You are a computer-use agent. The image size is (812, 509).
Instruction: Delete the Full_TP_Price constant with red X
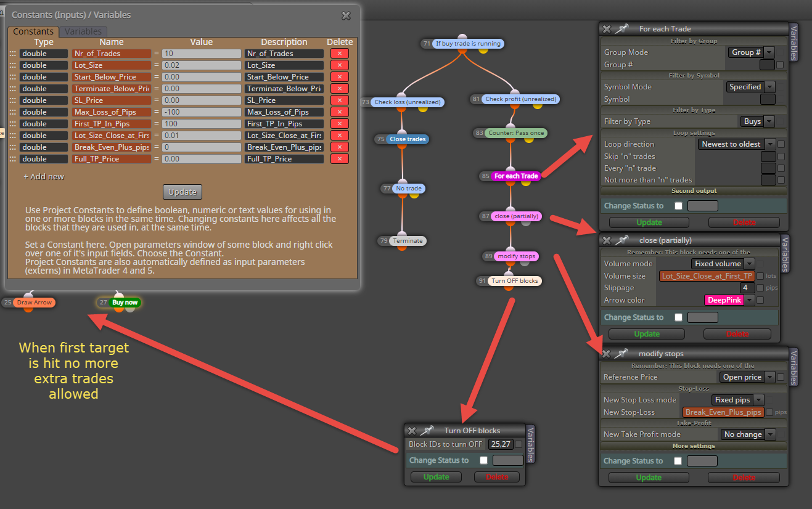pos(340,159)
